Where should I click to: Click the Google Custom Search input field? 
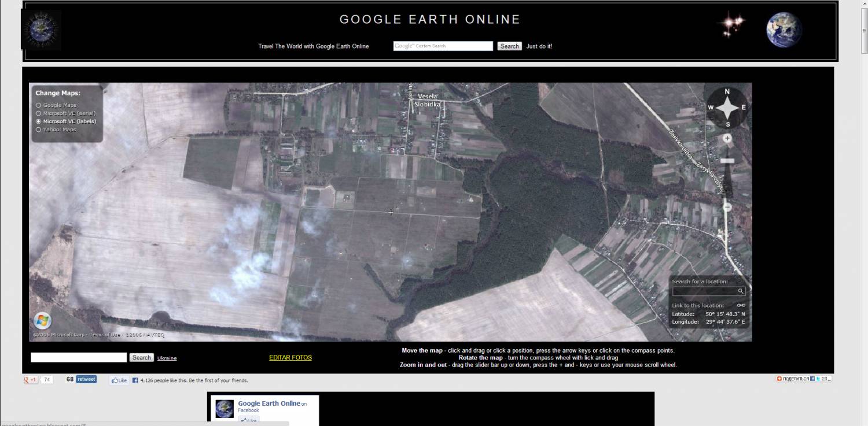(x=443, y=46)
